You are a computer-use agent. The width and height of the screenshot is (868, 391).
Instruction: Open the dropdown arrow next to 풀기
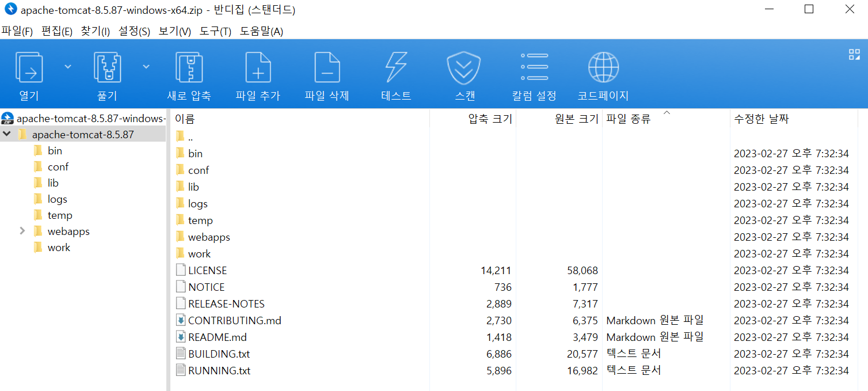[x=146, y=67]
